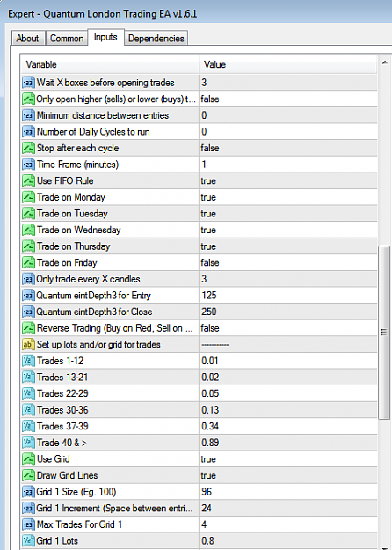Click icon beside Trades 30-36
Screen dimensions: 392x550
pyautogui.click(x=28, y=410)
